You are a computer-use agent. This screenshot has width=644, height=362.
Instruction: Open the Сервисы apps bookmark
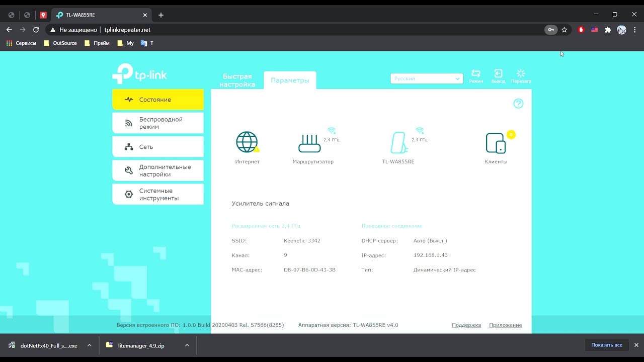pyautogui.click(x=21, y=43)
